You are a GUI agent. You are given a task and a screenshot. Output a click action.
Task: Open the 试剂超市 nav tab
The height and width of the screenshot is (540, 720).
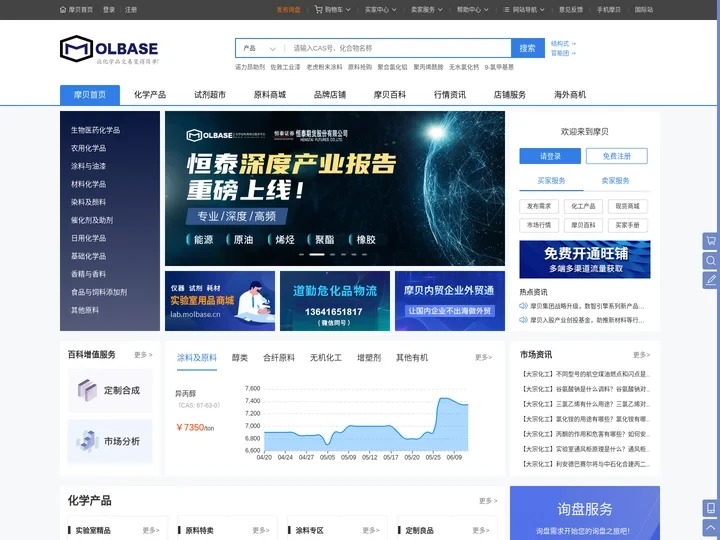(x=210, y=95)
